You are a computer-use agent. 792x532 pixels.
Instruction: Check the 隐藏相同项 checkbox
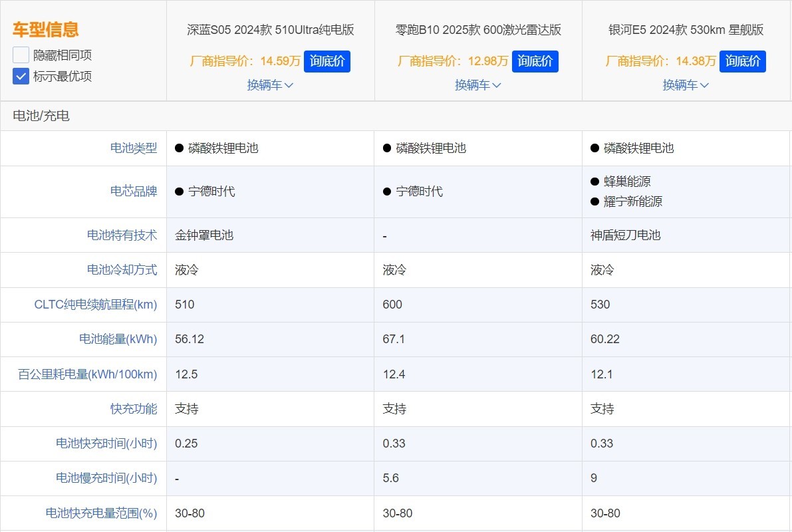[21, 55]
